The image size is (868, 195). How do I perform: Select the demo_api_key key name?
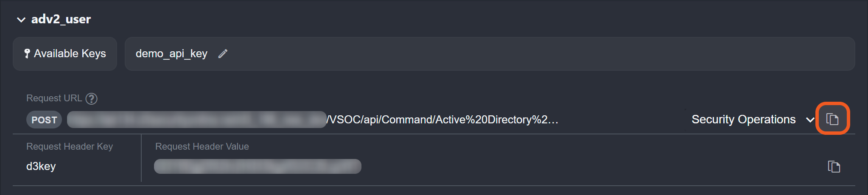pos(171,54)
